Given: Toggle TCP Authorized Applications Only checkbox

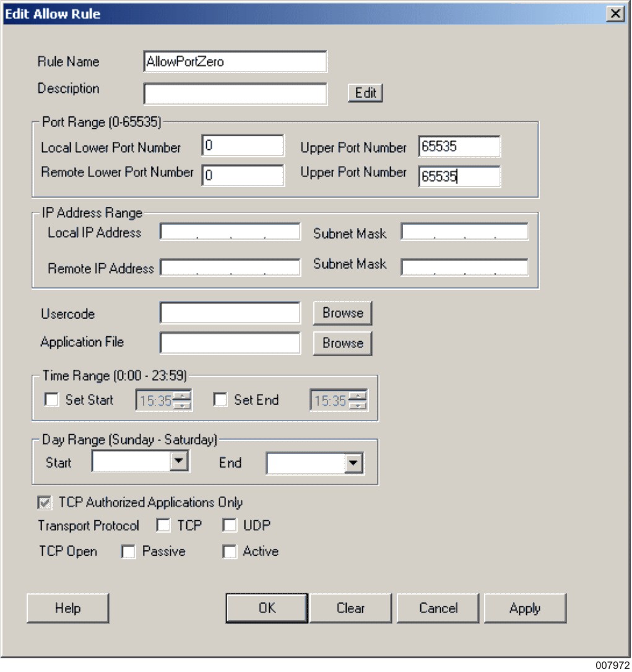Looking at the screenshot, I should tap(45, 502).
